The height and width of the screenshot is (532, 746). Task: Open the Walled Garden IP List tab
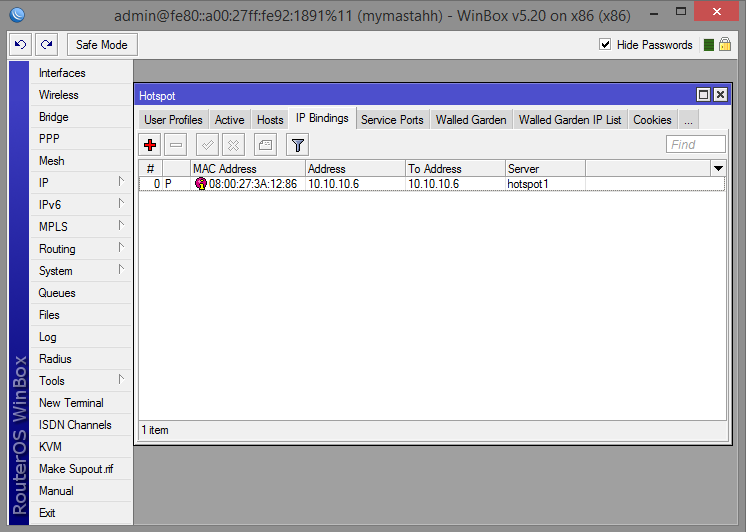pos(569,120)
